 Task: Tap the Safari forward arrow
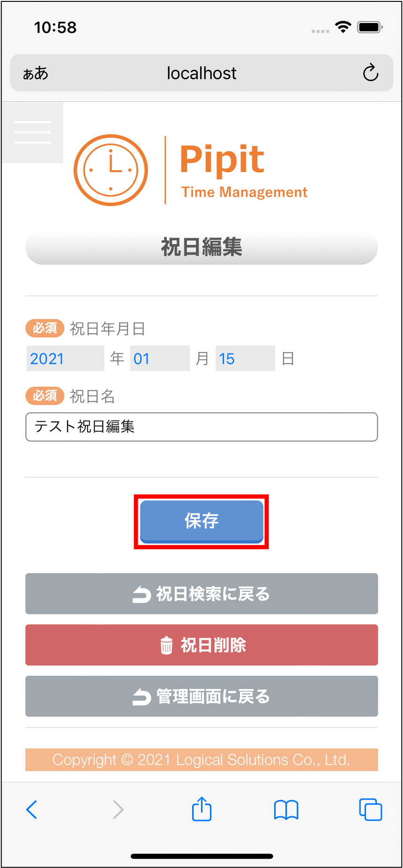(118, 809)
